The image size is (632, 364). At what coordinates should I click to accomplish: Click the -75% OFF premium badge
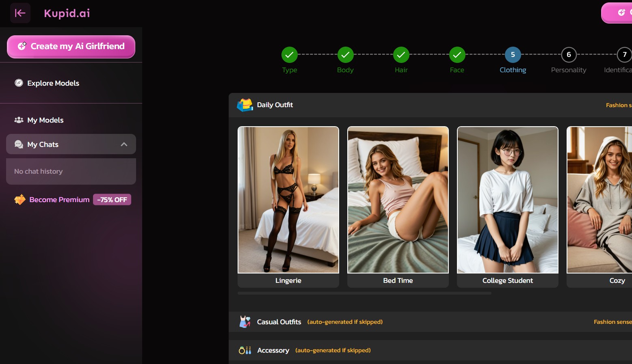pos(112,200)
